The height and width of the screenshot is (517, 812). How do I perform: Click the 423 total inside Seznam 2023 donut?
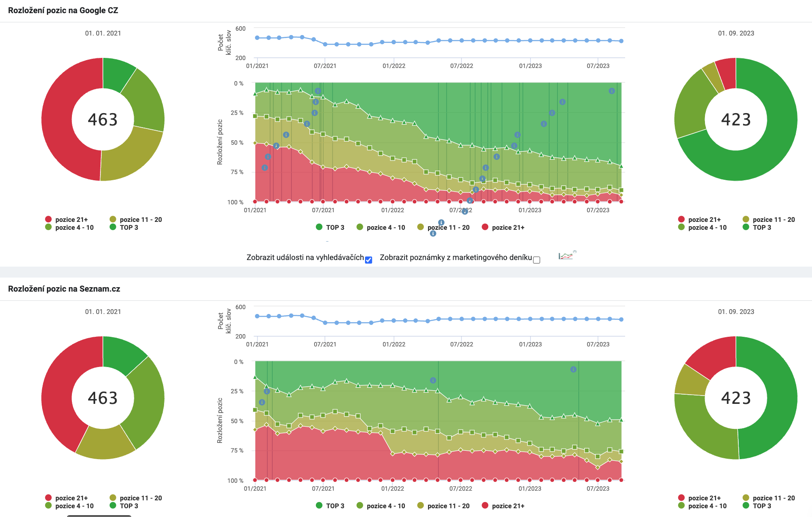point(736,398)
